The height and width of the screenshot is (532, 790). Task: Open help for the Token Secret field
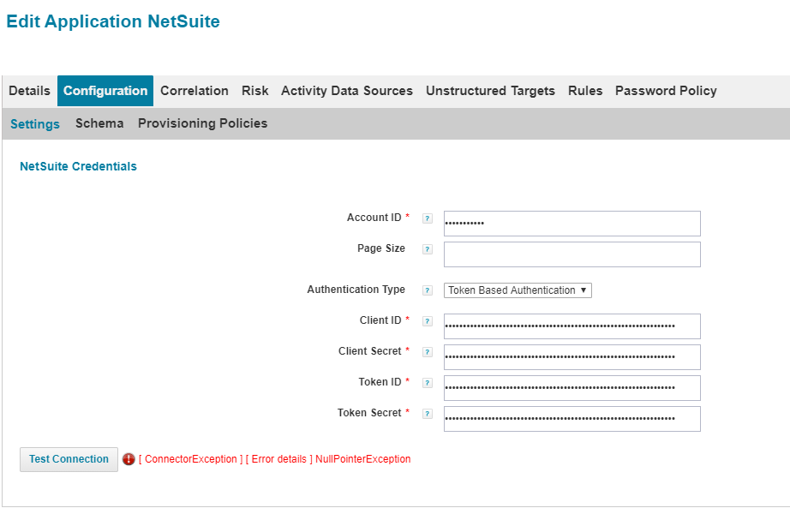427,413
